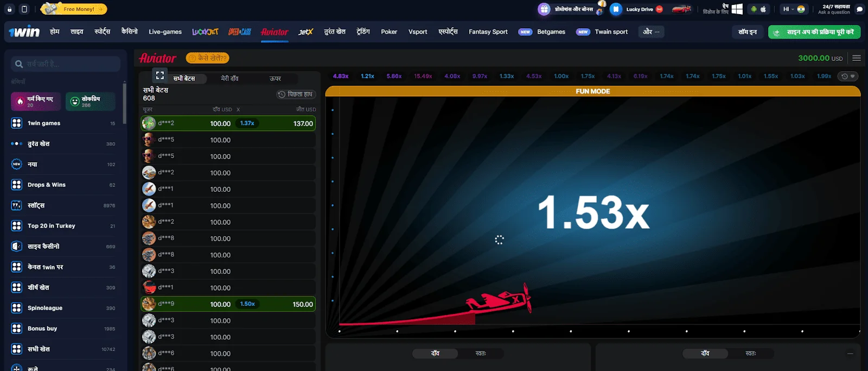868x371 pixels.
Task: Open the JetX navigation tab
Action: [x=306, y=32]
